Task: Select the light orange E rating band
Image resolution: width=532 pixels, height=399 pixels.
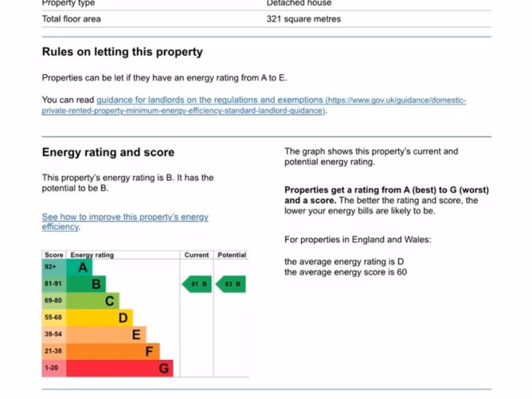Action: pos(107,335)
